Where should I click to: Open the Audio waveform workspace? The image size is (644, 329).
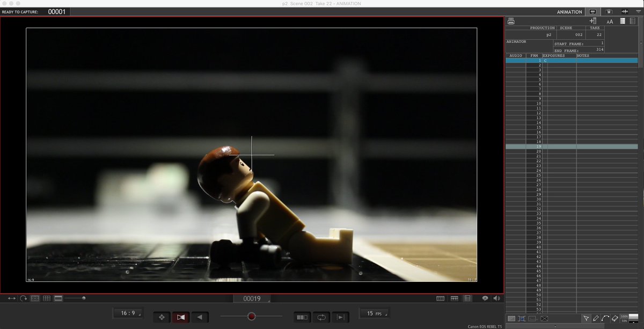pos(624,11)
